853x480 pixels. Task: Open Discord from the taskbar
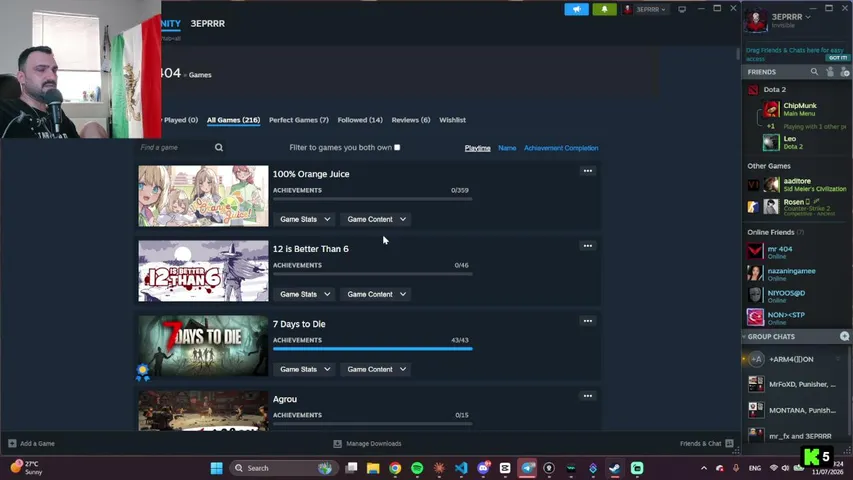[483, 468]
